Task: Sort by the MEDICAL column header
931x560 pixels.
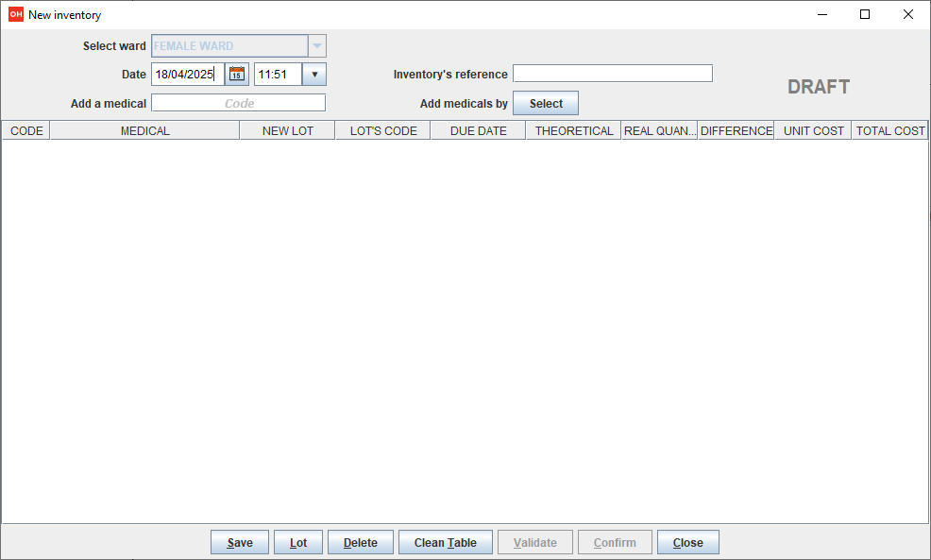Action: pyautogui.click(x=144, y=131)
